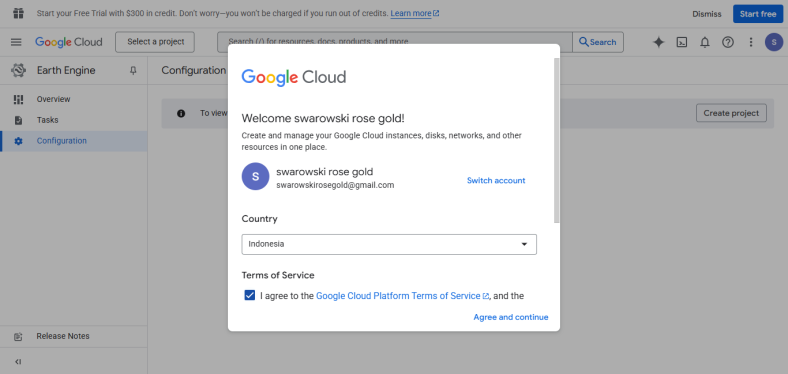Focus the resource search input field

point(395,42)
